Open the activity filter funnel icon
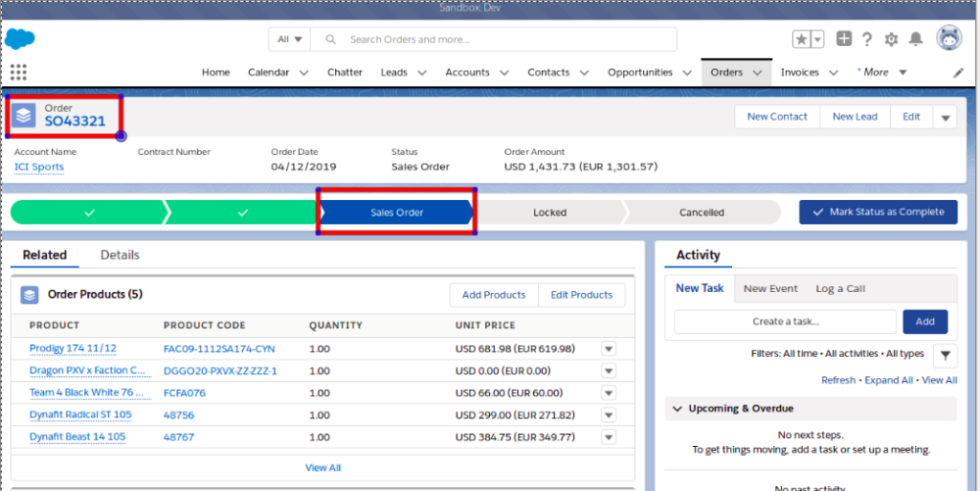The height and width of the screenshot is (491, 980). pyautogui.click(x=945, y=355)
